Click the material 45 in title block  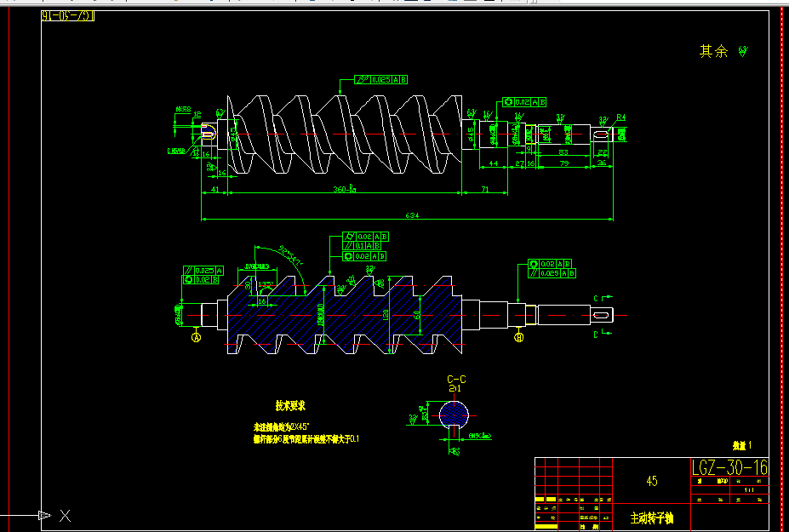click(x=652, y=482)
